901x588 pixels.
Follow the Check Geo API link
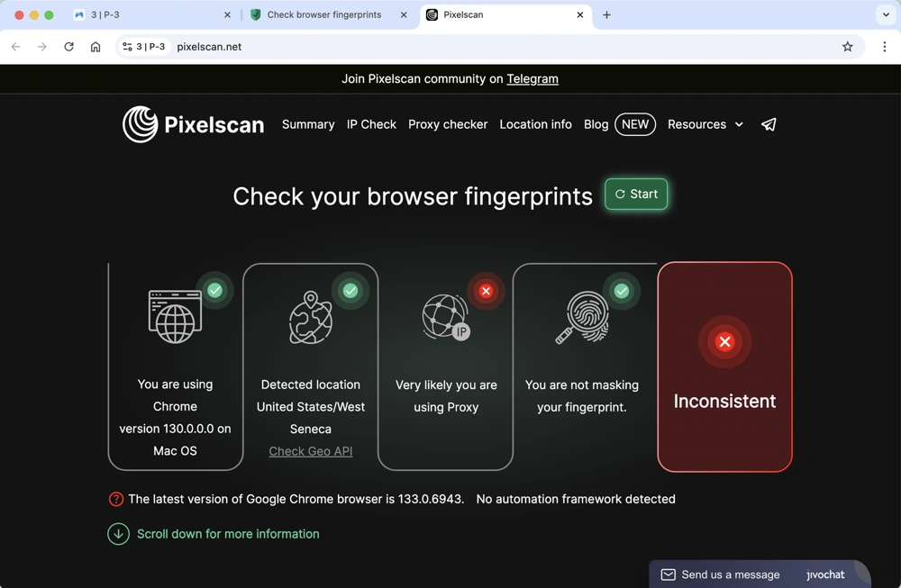coord(311,451)
